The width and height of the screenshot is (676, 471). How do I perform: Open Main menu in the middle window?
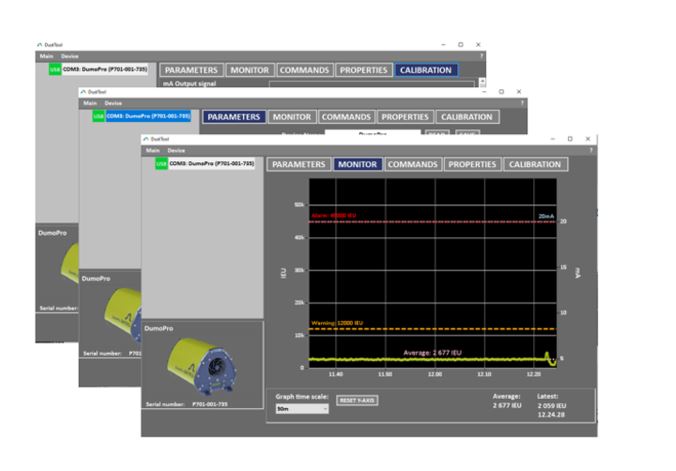tap(90, 103)
